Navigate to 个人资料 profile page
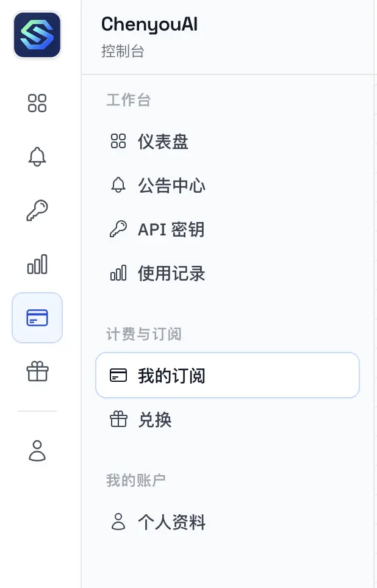The width and height of the screenshot is (377, 588). click(171, 522)
